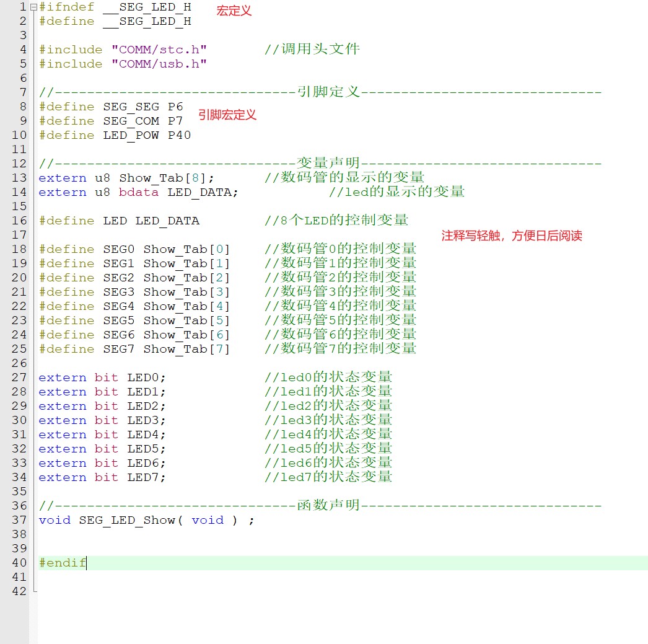
Task: Click the 引脚定义 section divider comment
Action: pyautogui.click(x=320, y=92)
